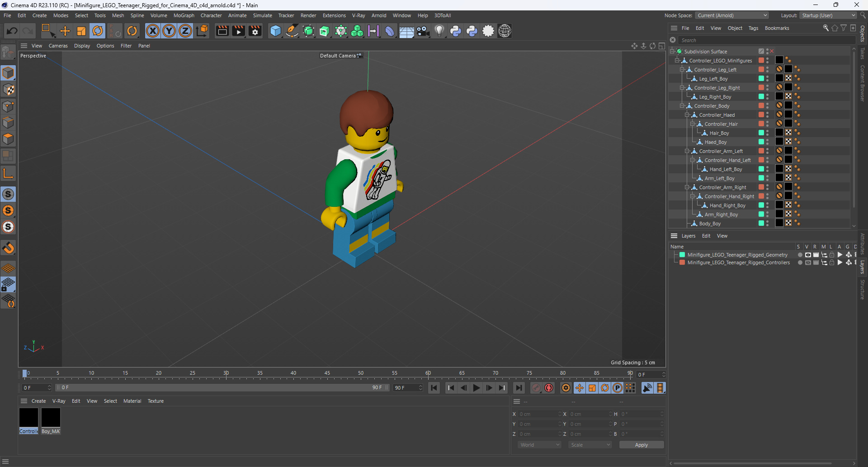Image resolution: width=868 pixels, height=467 pixels.
Task: Toggle visibility eye for Geometry layer
Action: pos(808,255)
